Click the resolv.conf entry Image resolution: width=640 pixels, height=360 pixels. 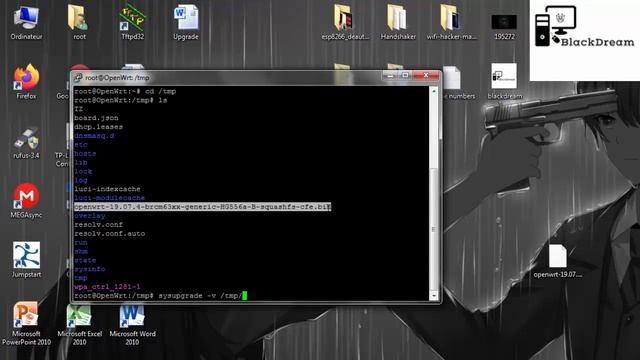(x=98, y=225)
